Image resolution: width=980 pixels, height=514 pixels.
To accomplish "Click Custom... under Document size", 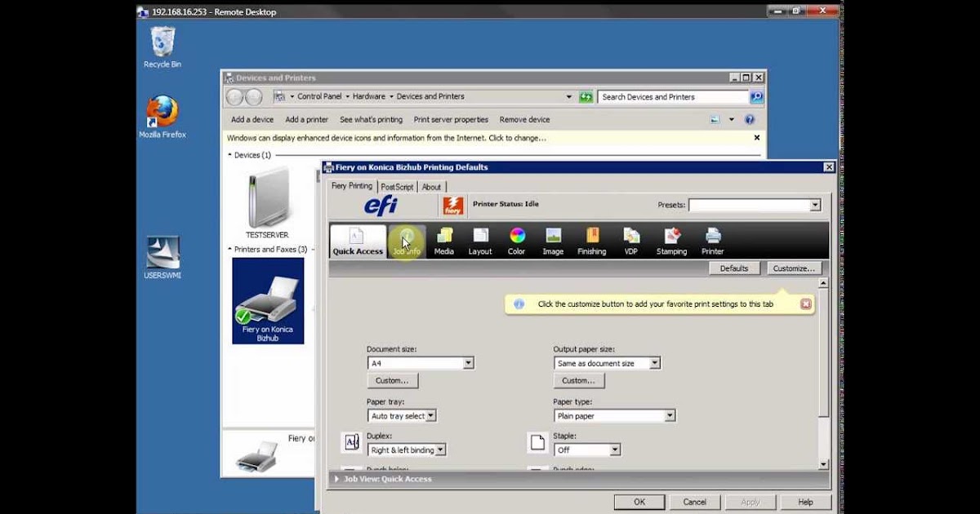I will (393, 380).
